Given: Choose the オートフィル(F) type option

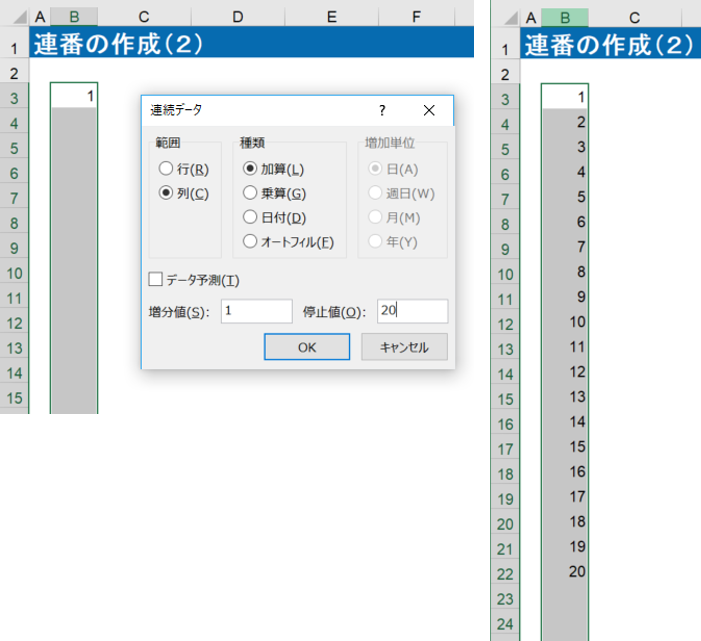Looking at the screenshot, I should pos(250,241).
